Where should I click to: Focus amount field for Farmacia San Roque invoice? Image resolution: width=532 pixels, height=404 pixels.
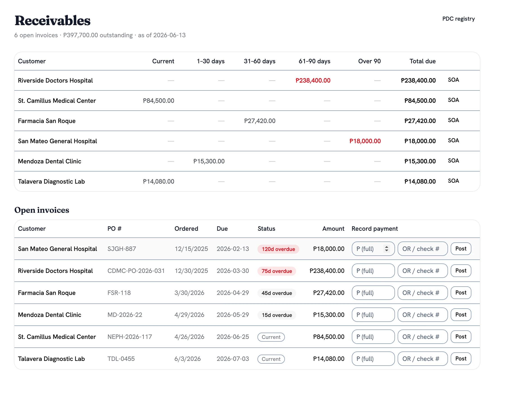tap(373, 292)
